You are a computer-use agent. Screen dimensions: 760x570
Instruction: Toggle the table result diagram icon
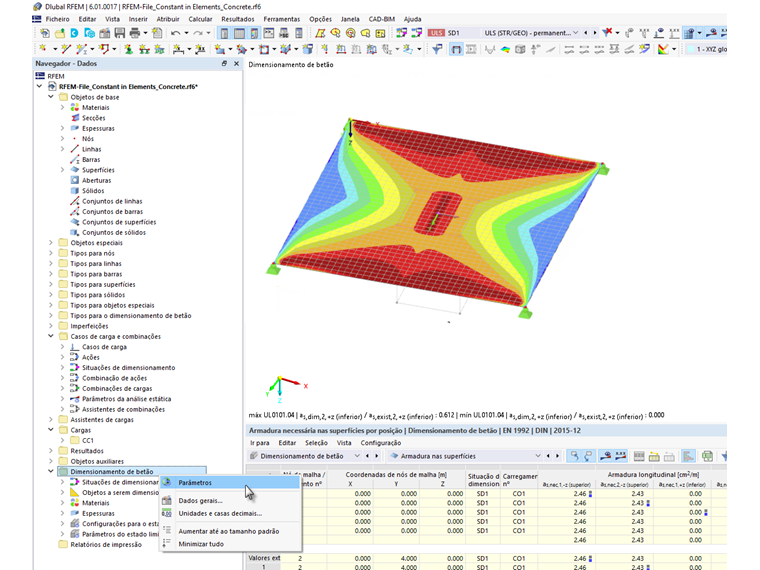point(688,456)
